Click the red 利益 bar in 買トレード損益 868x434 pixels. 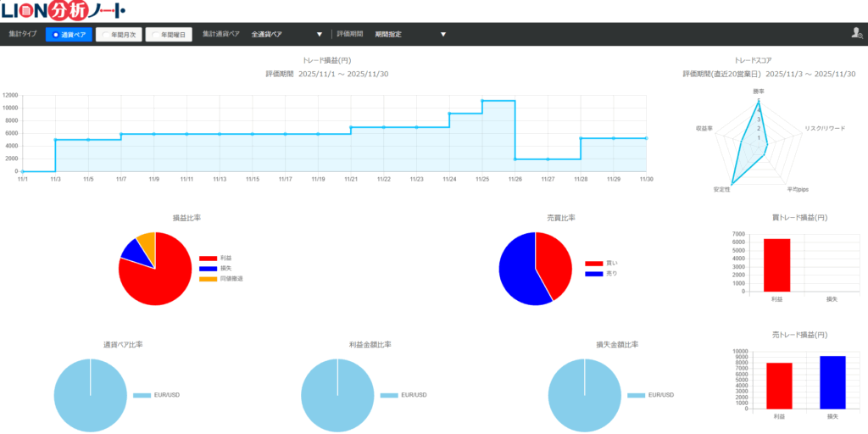pyautogui.click(x=776, y=265)
